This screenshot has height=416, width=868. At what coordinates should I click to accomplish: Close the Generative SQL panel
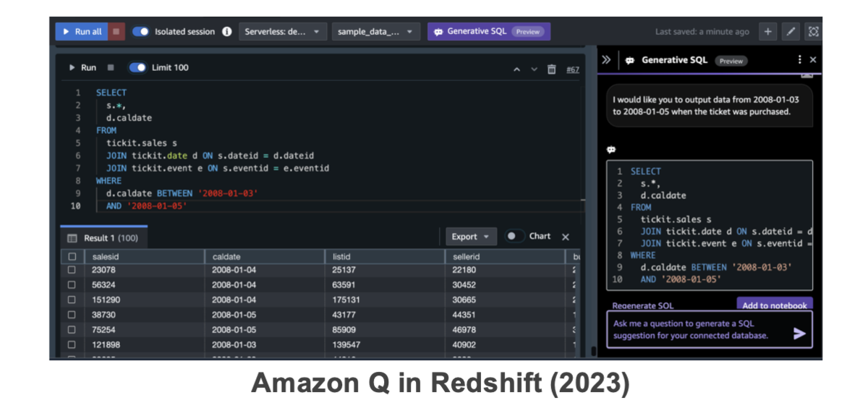pos(813,60)
